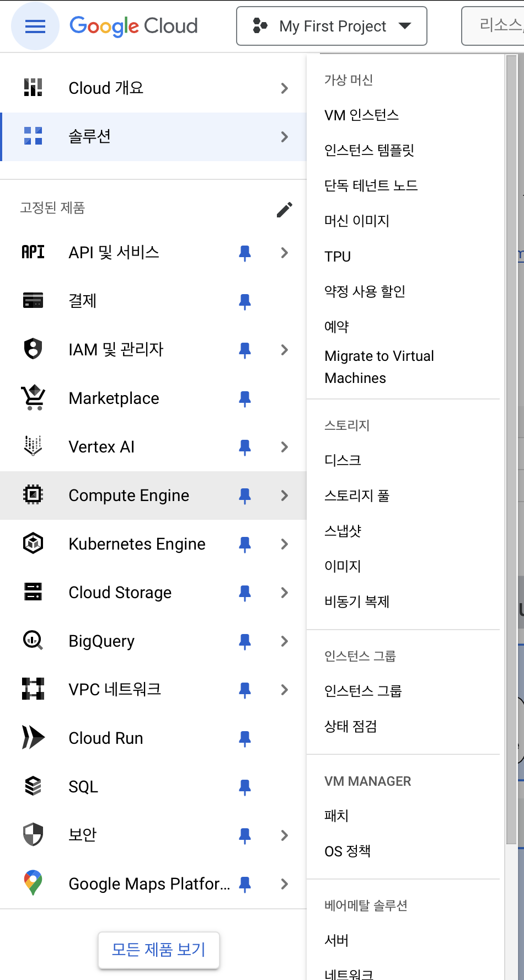Click the project selector dots icon
Image resolution: width=524 pixels, height=980 pixels.
click(260, 26)
